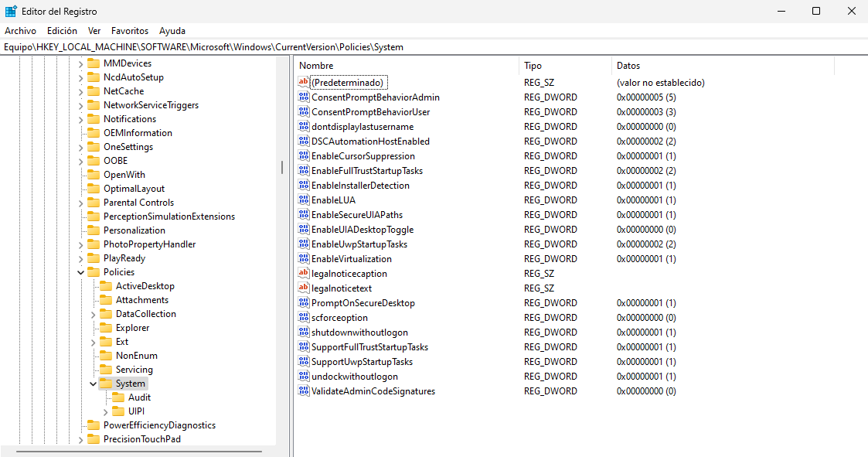868x457 pixels.
Task: Click the Explorer folder icon in tree
Action: pyautogui.click(x=106, y=328)
